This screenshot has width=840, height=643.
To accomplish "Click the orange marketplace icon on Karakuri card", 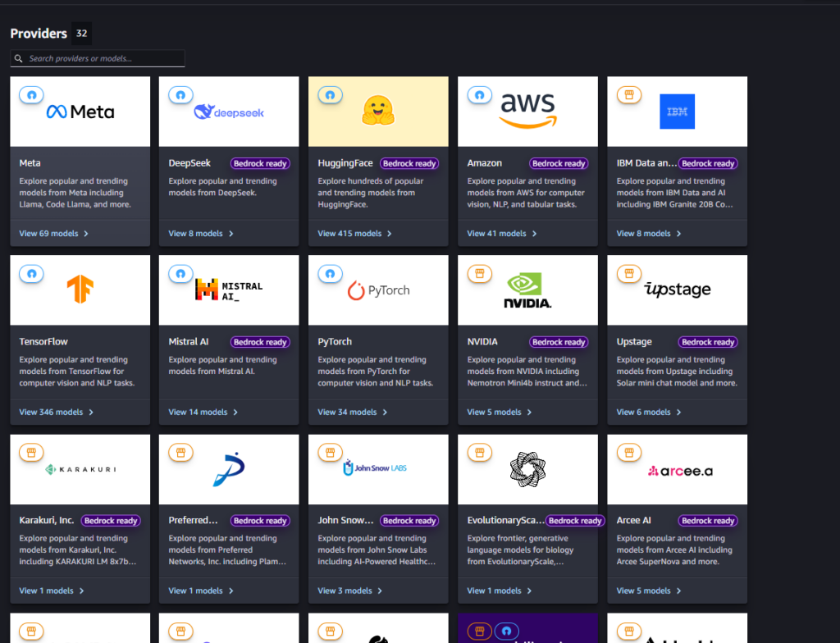I will point(32,453).
